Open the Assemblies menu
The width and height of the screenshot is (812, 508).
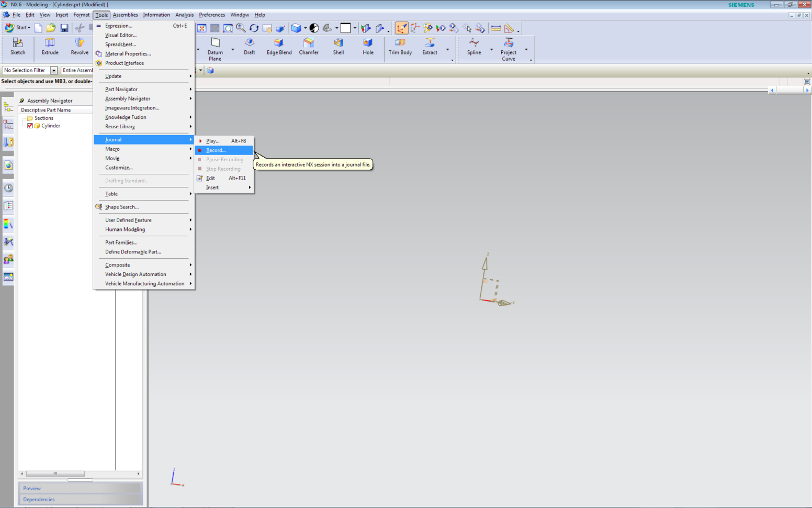point(125,15)
